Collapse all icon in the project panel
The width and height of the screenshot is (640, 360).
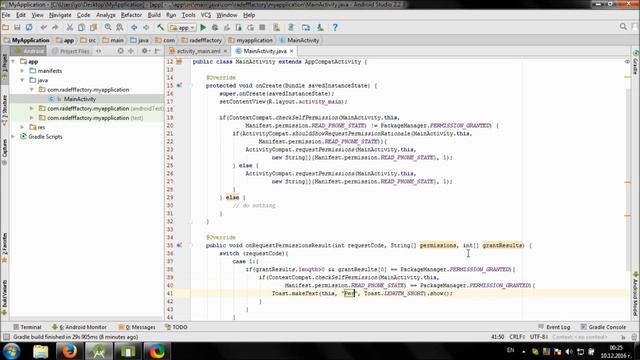(x=131, y=51)
